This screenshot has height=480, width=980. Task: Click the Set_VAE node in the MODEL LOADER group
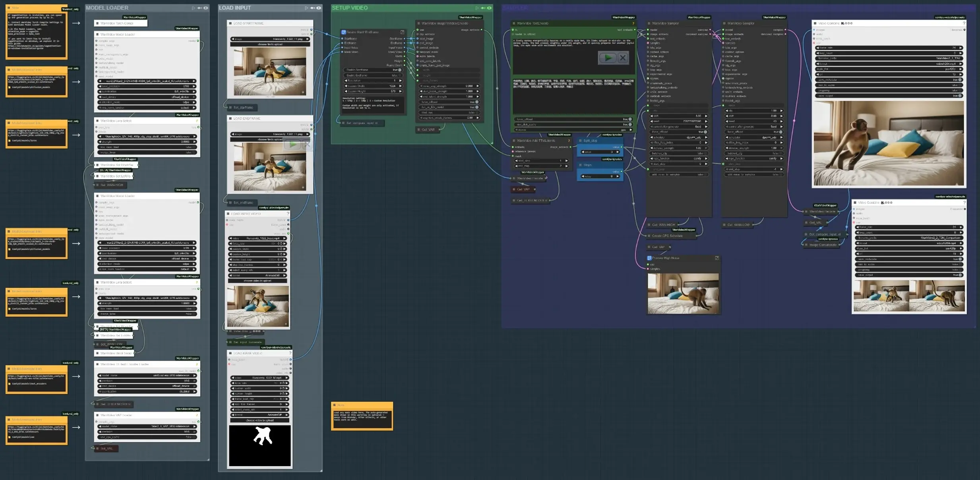click(x=107, y=448)
